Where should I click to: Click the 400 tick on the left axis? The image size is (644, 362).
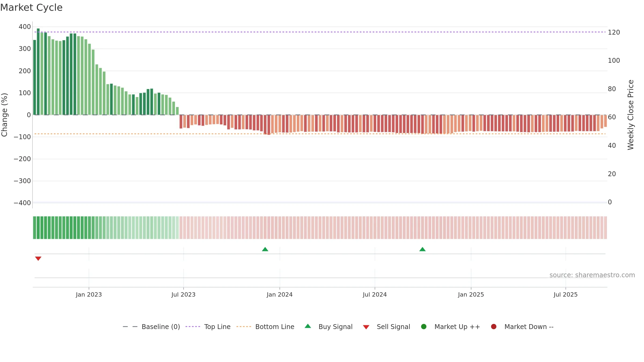pos(25,27)
